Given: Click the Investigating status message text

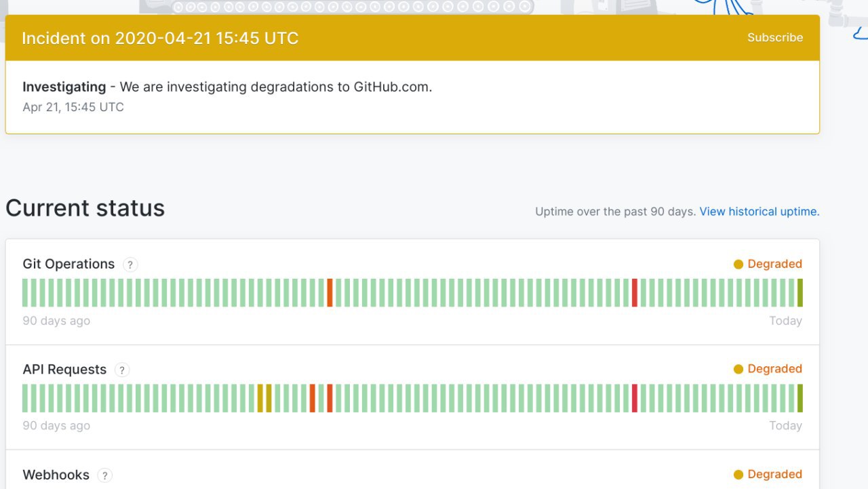Looking at the screenshot, I should point(227,87).
